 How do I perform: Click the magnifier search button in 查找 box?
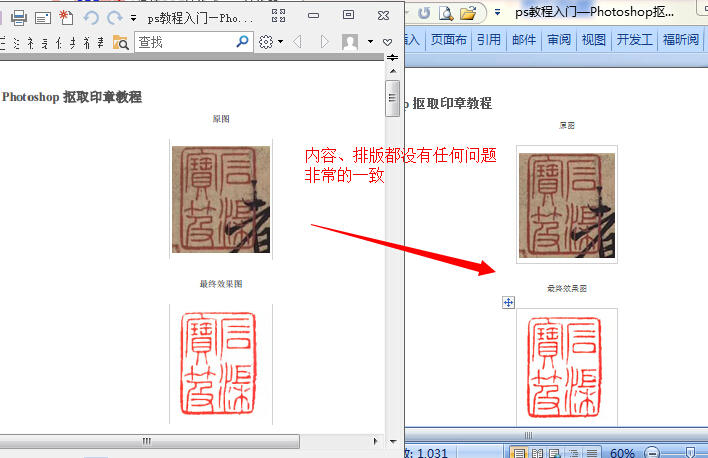click(242, 42)
